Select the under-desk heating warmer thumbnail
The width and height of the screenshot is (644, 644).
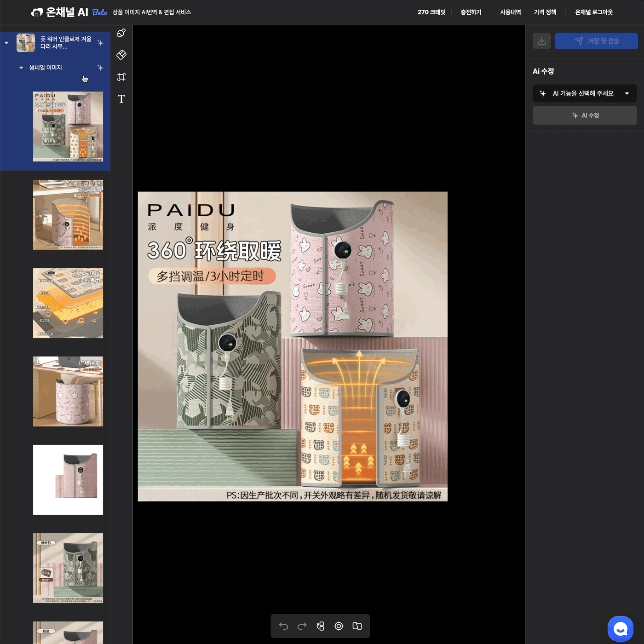click(68, 215)
